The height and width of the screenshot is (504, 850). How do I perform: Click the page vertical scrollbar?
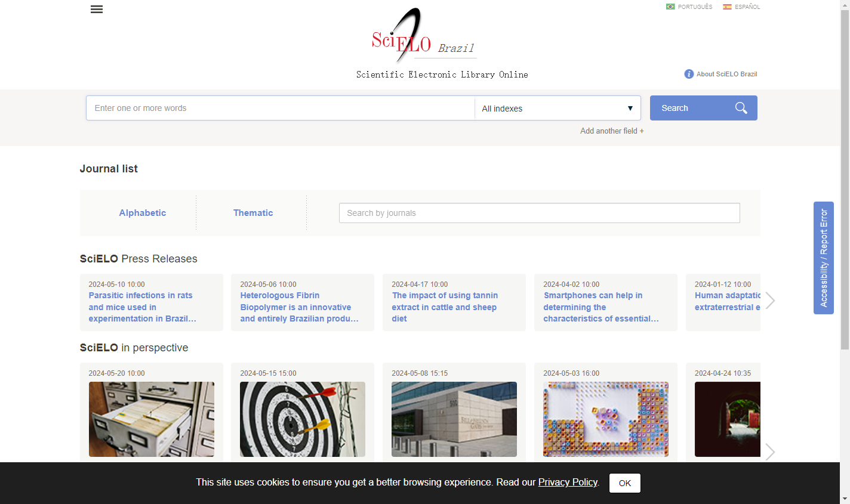[x=845, y=179]
